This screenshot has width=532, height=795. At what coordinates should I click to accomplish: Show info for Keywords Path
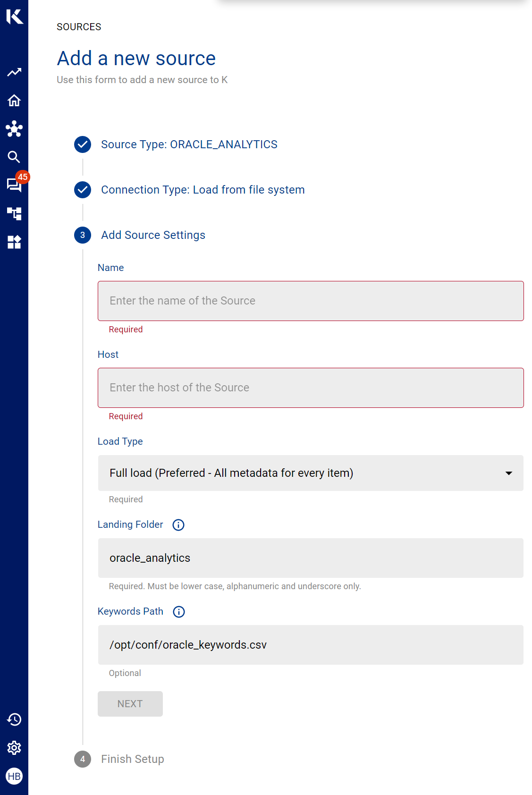click(x=179, y=612)
